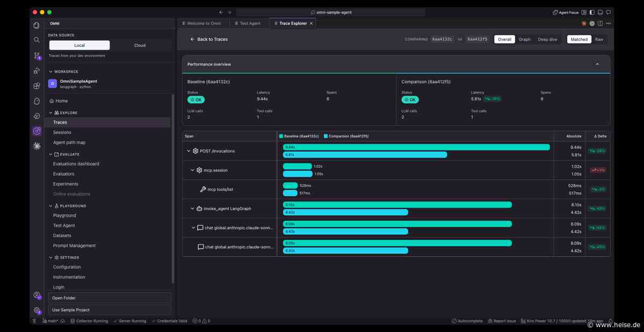Click the orange icon in editor actions
644x332 pixels.
(584, 23)
